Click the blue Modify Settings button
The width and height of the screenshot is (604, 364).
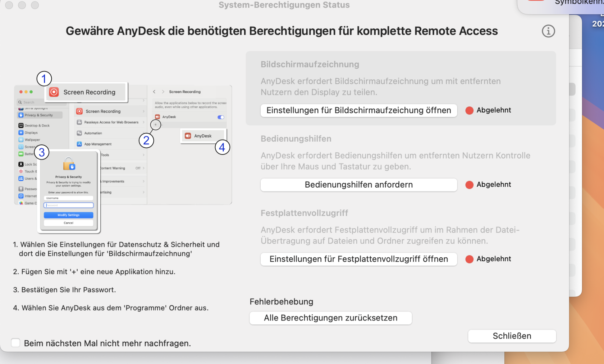click(68, 215)
